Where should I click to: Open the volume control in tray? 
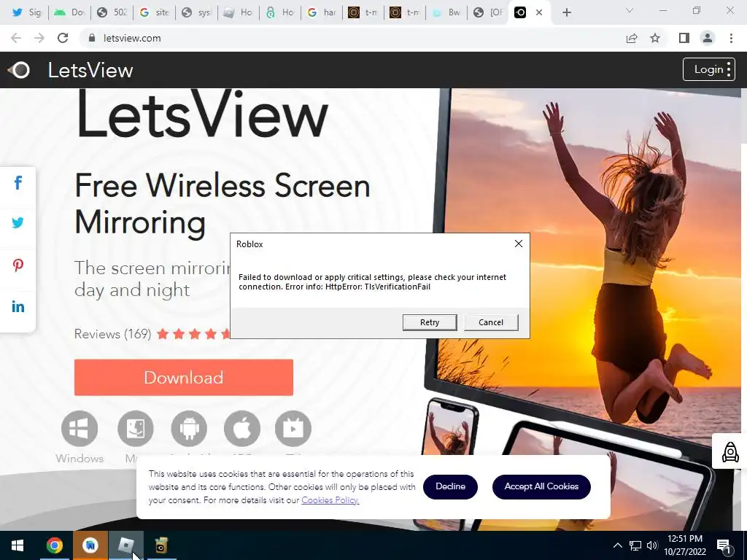[652, 545]
